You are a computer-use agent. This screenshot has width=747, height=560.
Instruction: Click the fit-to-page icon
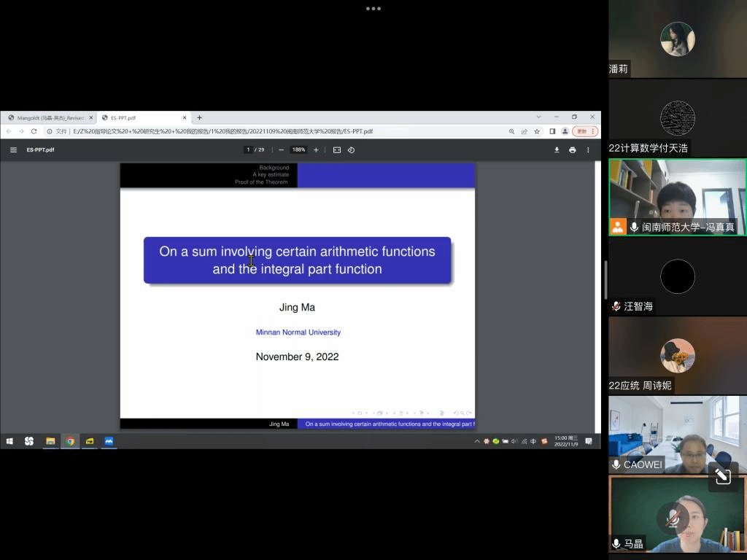pyautogui.click(x=337, y=150)
